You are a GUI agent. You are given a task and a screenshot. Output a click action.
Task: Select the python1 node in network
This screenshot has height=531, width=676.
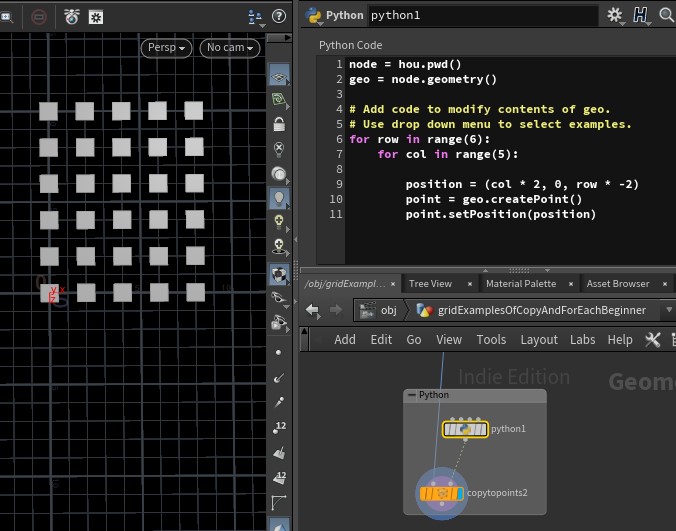coord(465,429)
